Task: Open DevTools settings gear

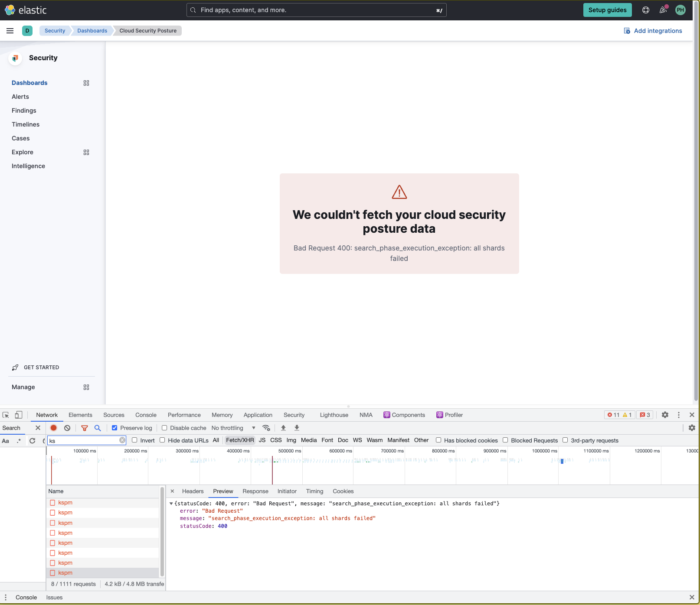Action: coord(665,415)
